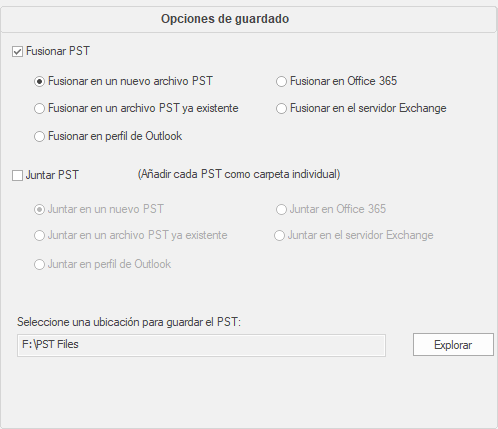Click the Fusionar PST label text
Viewport: 498px width, 429px height.
[58, 51]
